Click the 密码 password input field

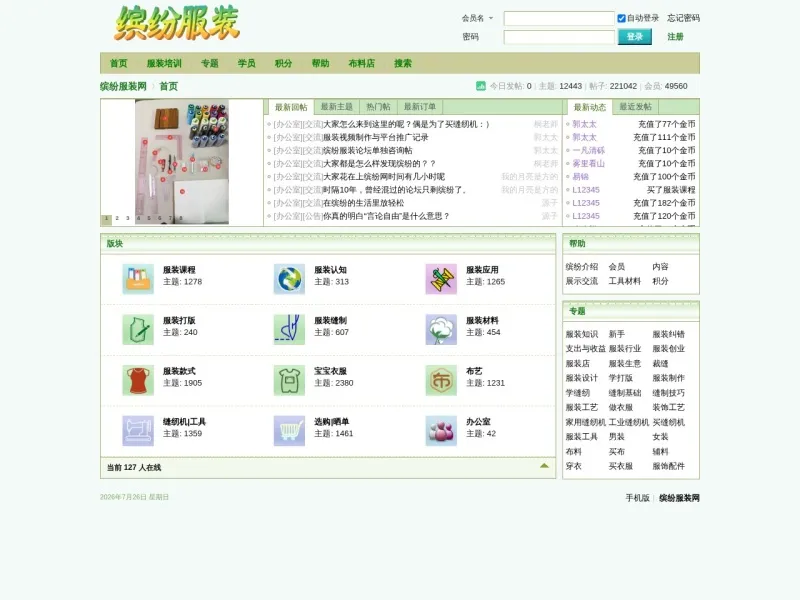(x=559, y=37)
